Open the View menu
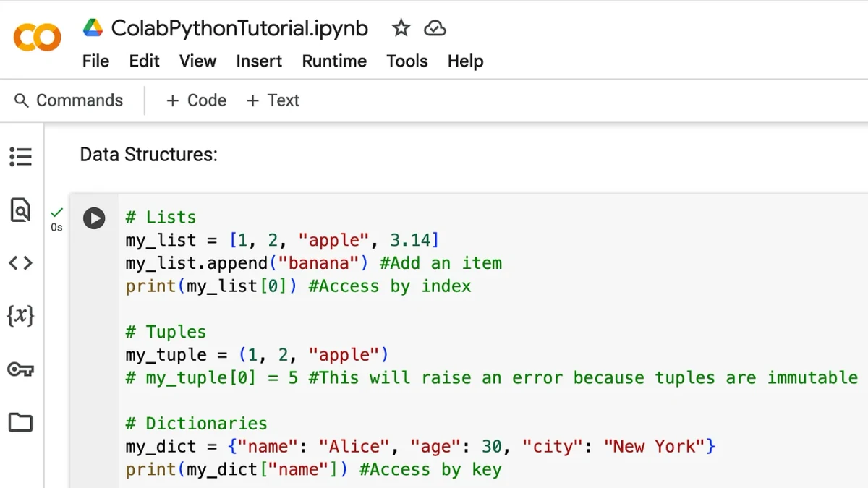 click(198, 61)
